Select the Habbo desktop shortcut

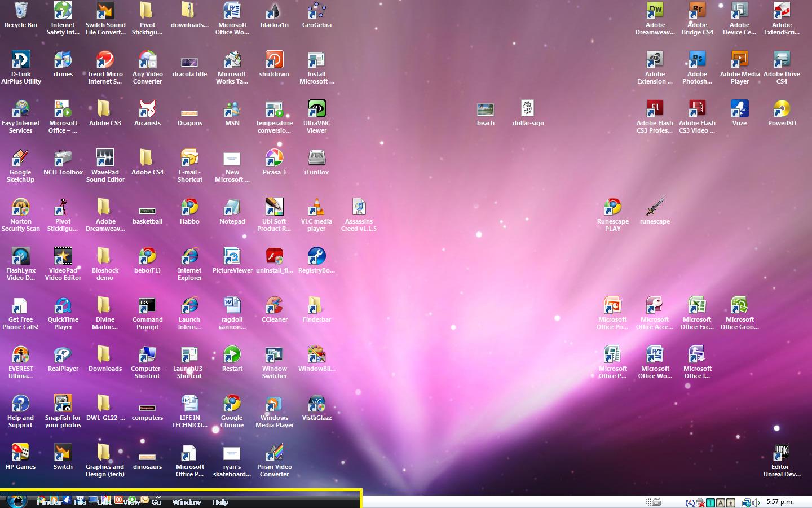tap(190, 212)
